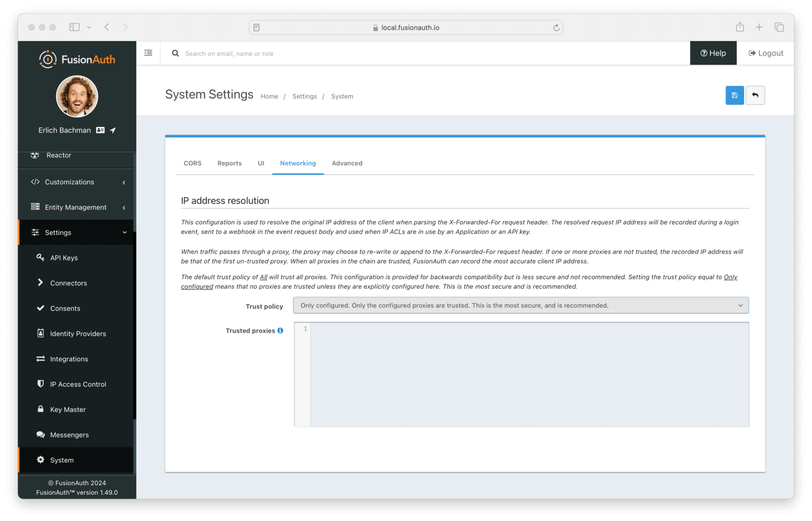
Task: Open the Reports tab
Action: point(229,164)
